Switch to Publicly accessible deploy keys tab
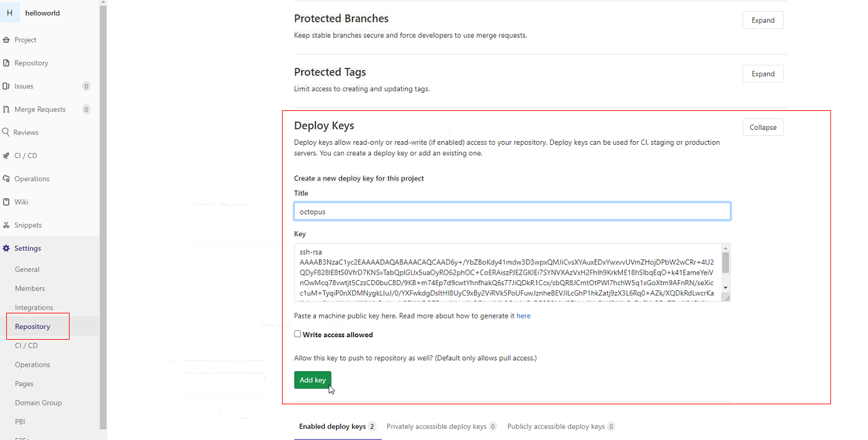The height and width of the screenshot is (440, 868). 561,427
